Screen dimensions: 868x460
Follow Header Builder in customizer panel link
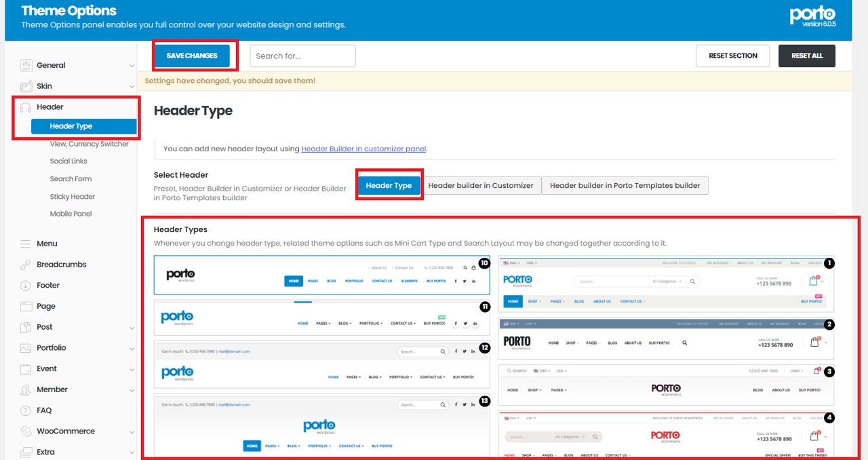(x=363, y=149)
